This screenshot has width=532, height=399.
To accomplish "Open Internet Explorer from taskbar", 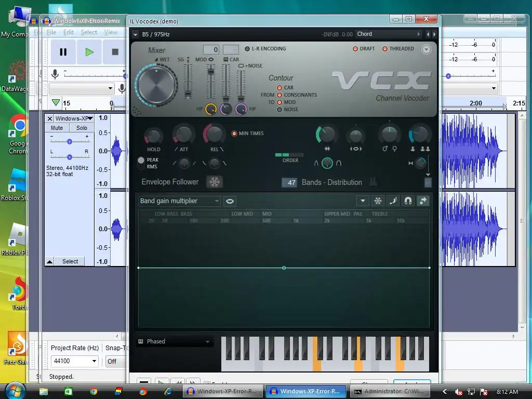I will coord(168,391).
